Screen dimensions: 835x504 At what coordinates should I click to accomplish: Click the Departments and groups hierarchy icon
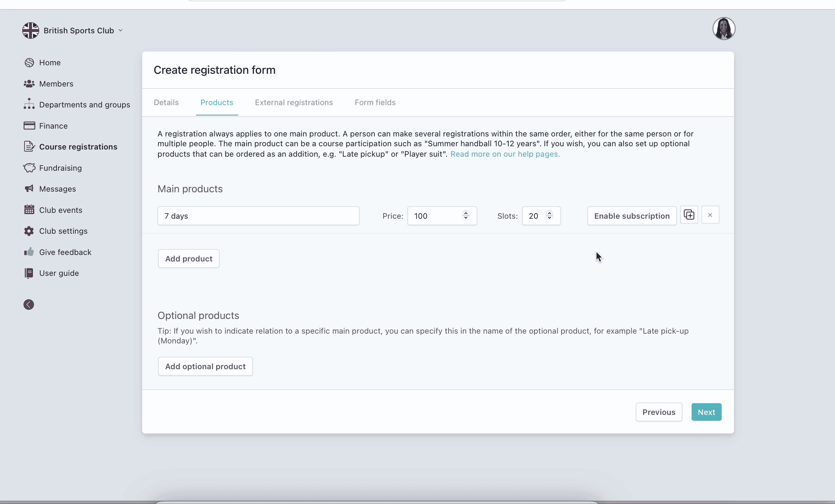29,104
